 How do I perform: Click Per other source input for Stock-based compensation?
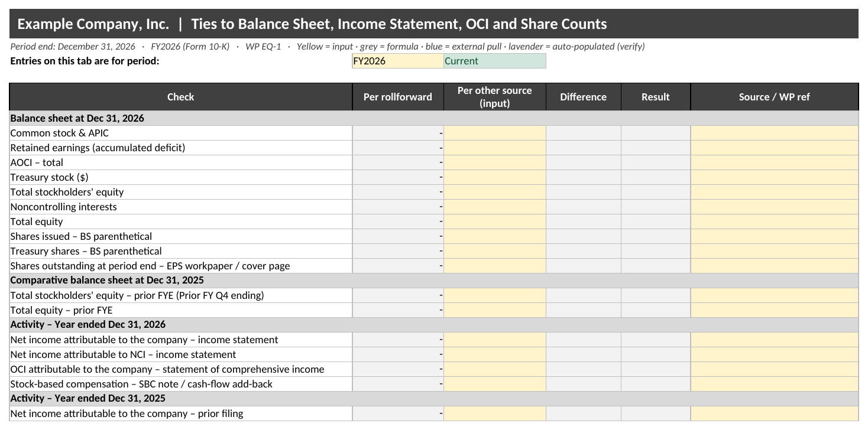[495, 384]
